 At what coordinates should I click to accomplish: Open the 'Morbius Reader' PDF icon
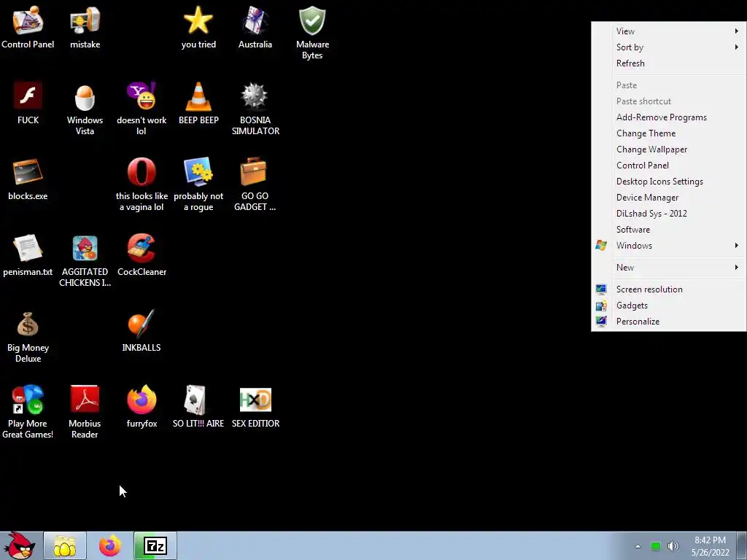85,411
